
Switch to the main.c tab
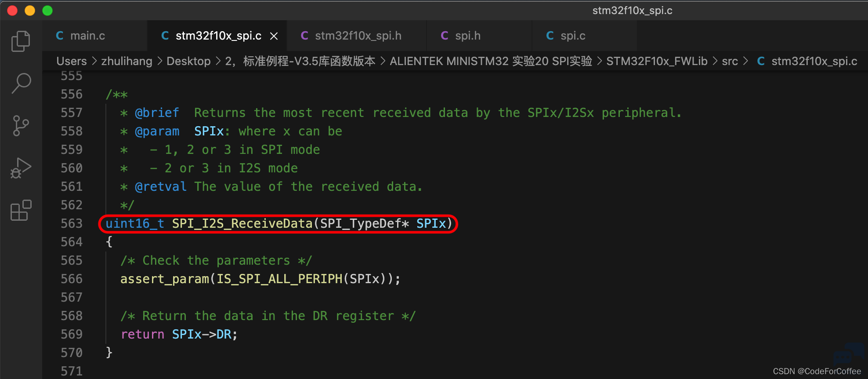click(x=94, y=36)
